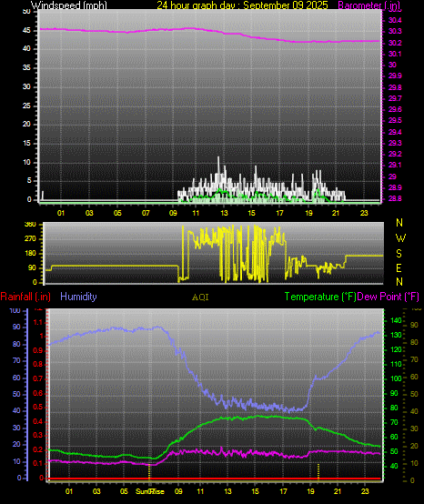Image resolution: width=424 pixels, height=504 pixels.
Task: Click the 45 mph windspeed scale value
Action: 26,31
